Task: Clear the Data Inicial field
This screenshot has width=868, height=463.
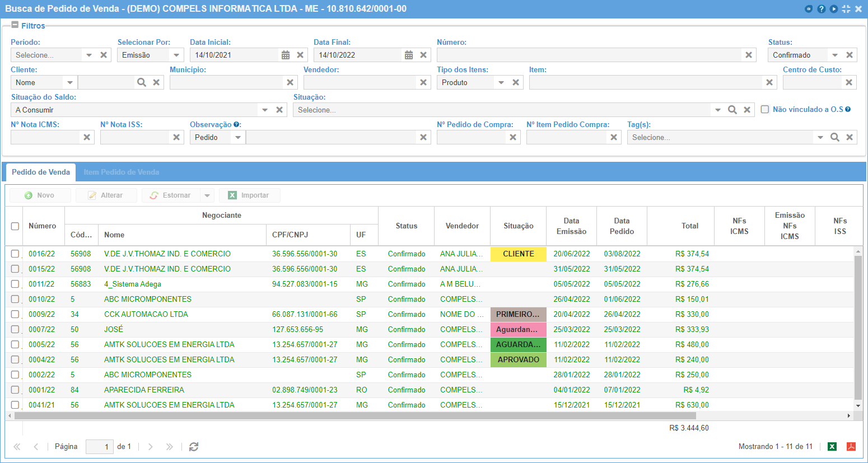Action: tap(300, 55)
